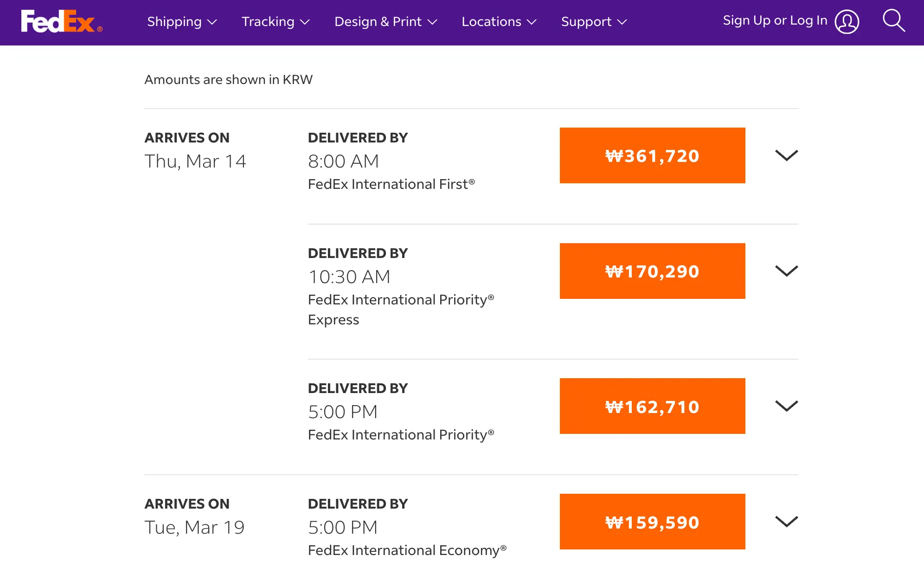The width and height of the screenshot is (924, 581).
Task: Expand International Priority Express details chevron
Action: pyautogui.click(x=786, y=271)
